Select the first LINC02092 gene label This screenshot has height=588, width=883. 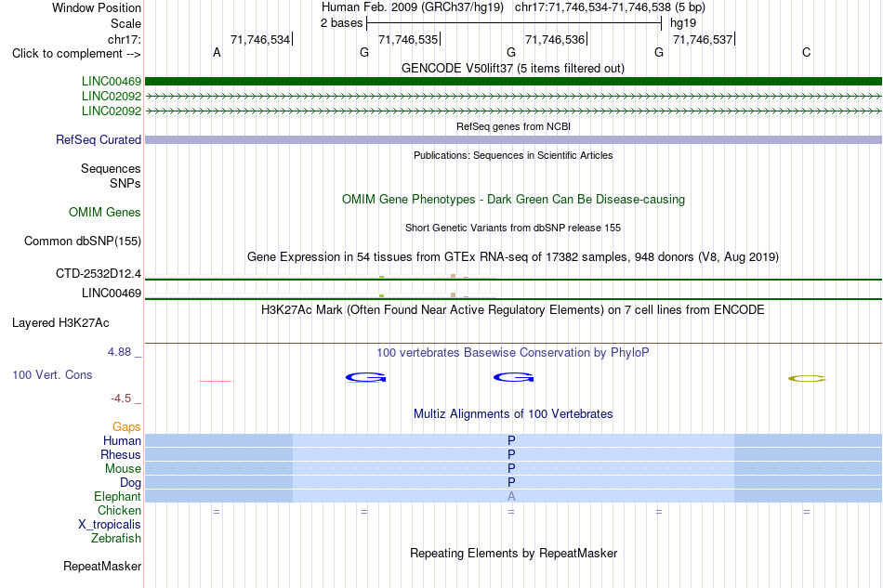point(111,97)
